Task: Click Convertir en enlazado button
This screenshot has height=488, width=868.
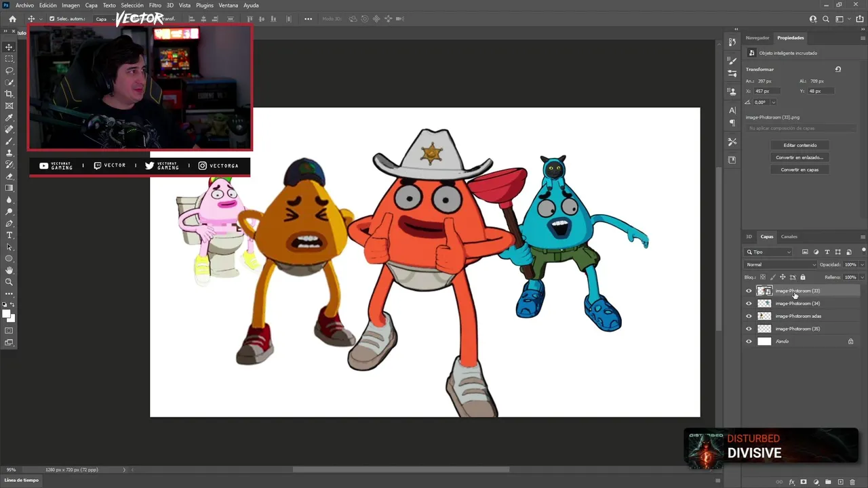Action: [x=800, y=157]
